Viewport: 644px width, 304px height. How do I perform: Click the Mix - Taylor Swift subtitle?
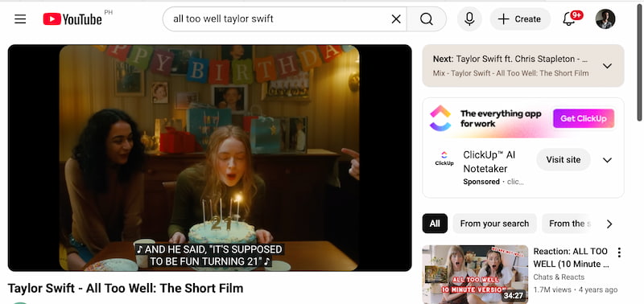(510, 73)
